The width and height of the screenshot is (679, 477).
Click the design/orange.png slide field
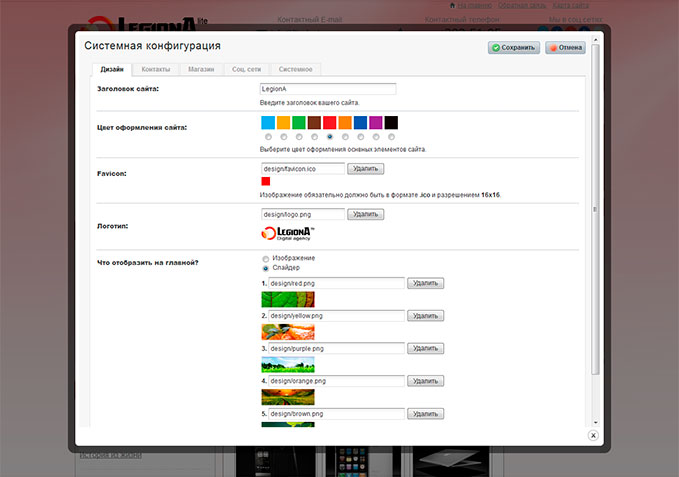click(x=336, y=381)
